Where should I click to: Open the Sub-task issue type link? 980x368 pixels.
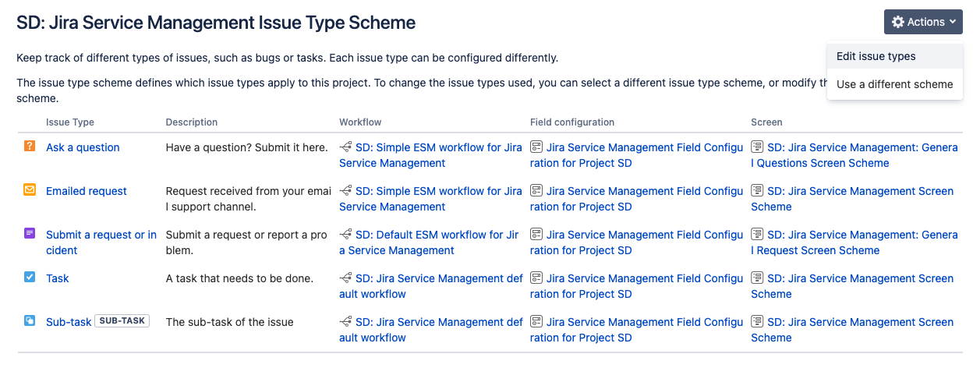point(69,322)
